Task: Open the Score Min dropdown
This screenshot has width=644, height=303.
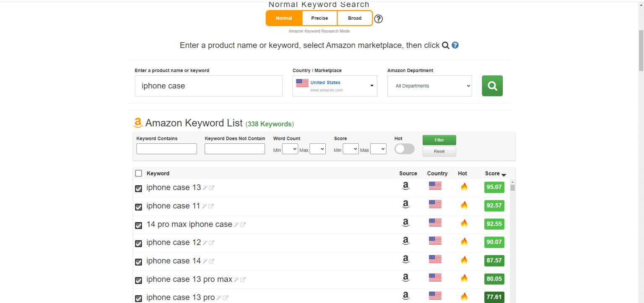Action: pyautogui.click(x=351, y=149)
